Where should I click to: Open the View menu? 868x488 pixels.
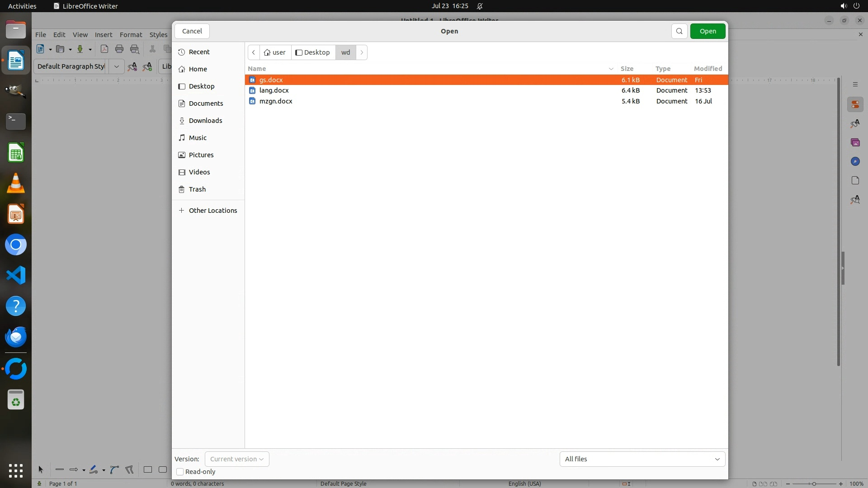coord(80,35)
